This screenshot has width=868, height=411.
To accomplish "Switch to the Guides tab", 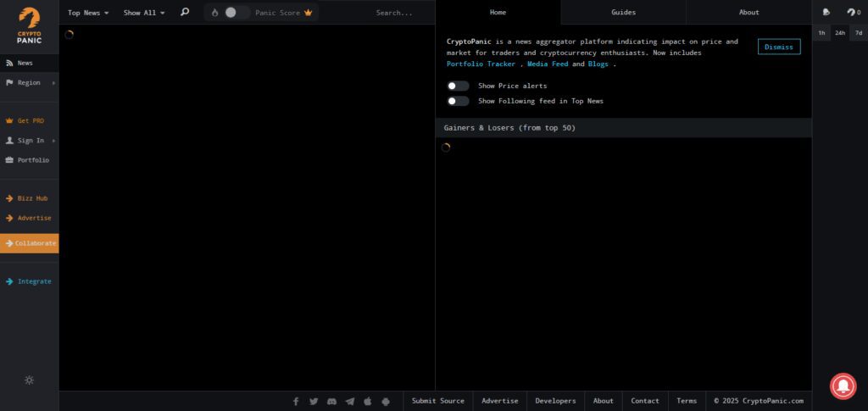I will pos(623,12).
